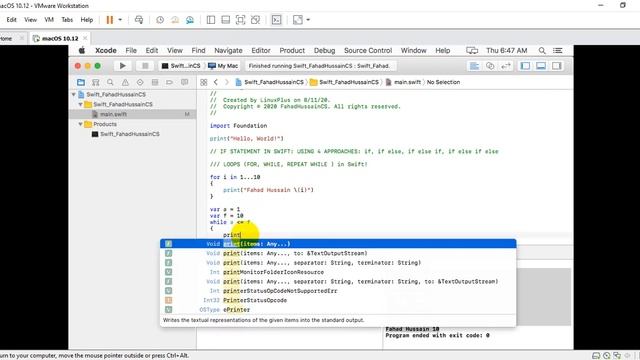Click VMware send Ctrl+Alt+Del icon
Image resolution: width=640 pixels, height=360 pixels.
tap(139, 20)
